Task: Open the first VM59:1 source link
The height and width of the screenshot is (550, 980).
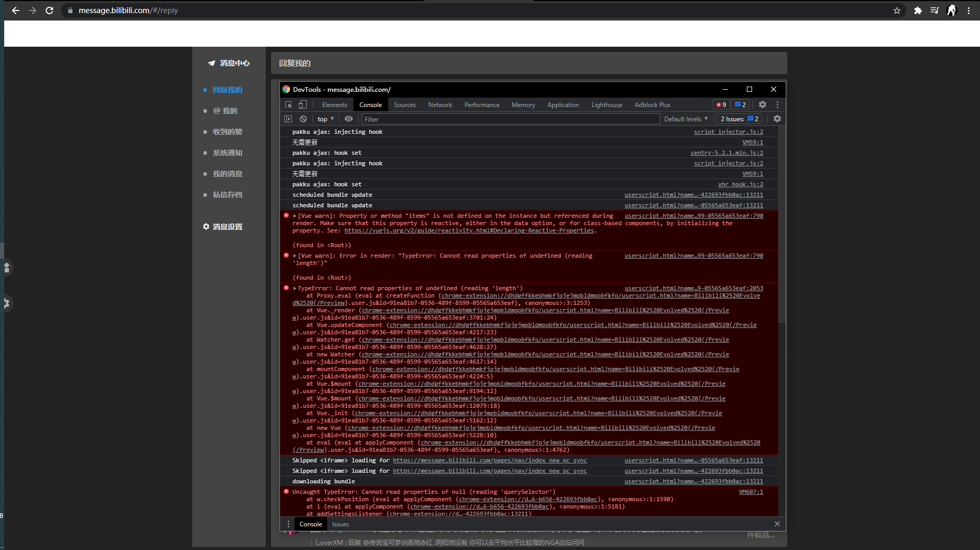Action: click(x=753, y=143)
